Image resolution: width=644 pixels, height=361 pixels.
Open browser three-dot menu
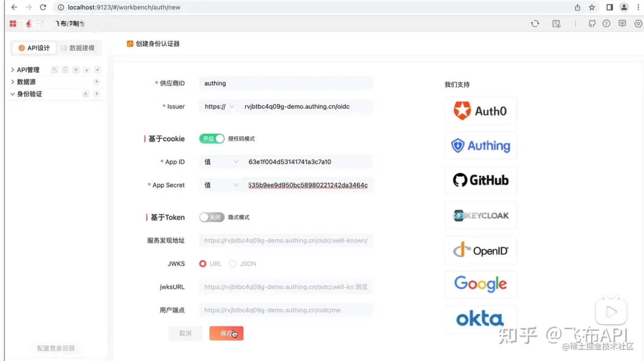pyautogui.click(x=638, y=7)
